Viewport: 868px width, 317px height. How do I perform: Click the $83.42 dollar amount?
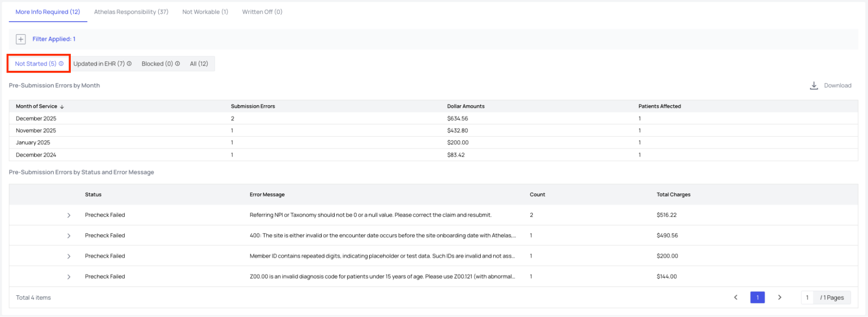click(456, 155)
